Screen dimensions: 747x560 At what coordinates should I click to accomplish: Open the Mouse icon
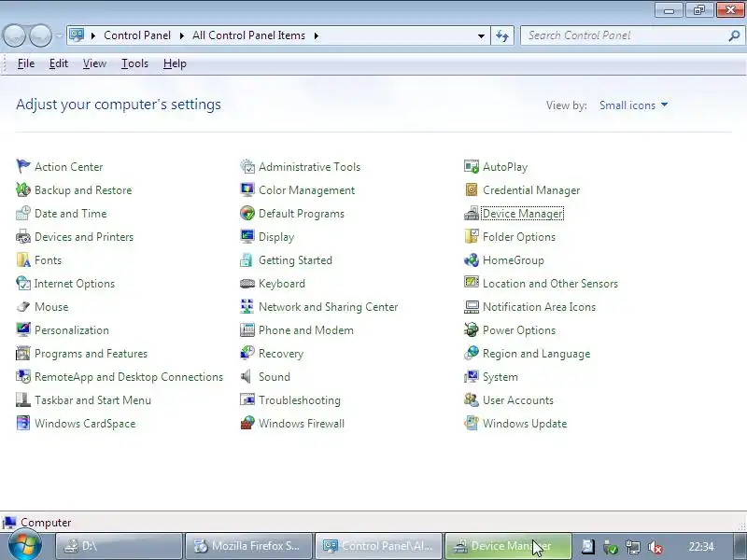22,307
